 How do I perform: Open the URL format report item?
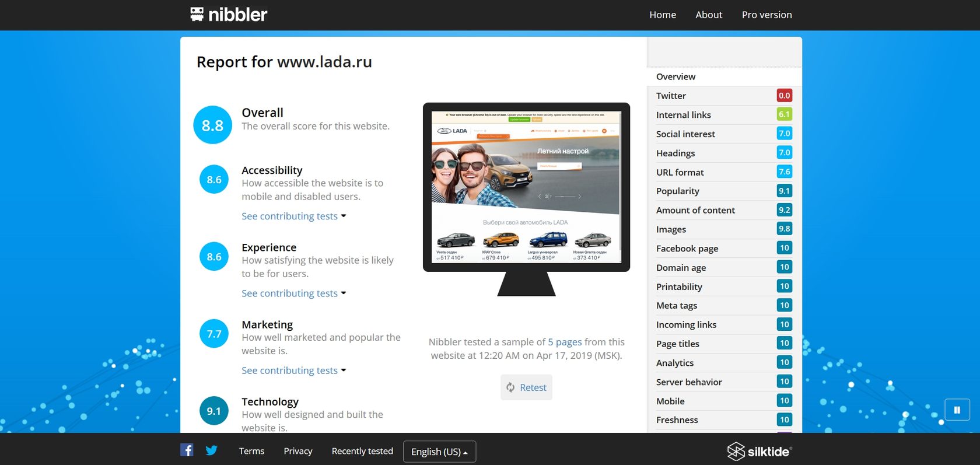pyautogui.click(x=724, y=172)
